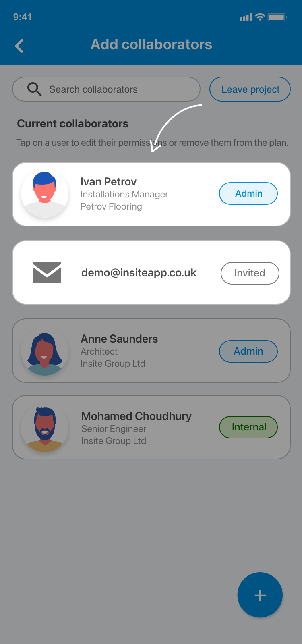Tap Anne Saunders' Admin badge
Image resolution: width=302 pixels, height=644 pixels.
click(x=248, y=351)
